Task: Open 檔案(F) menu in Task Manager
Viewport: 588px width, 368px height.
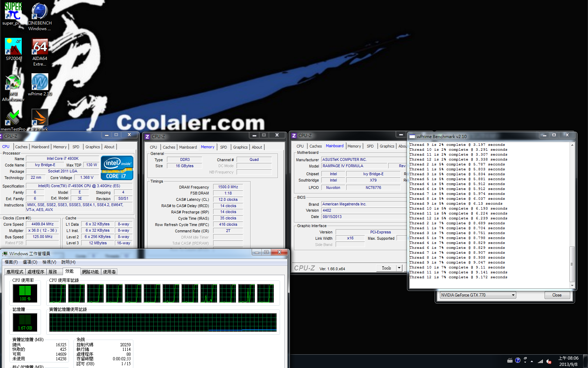Action: tap(11, 262)
